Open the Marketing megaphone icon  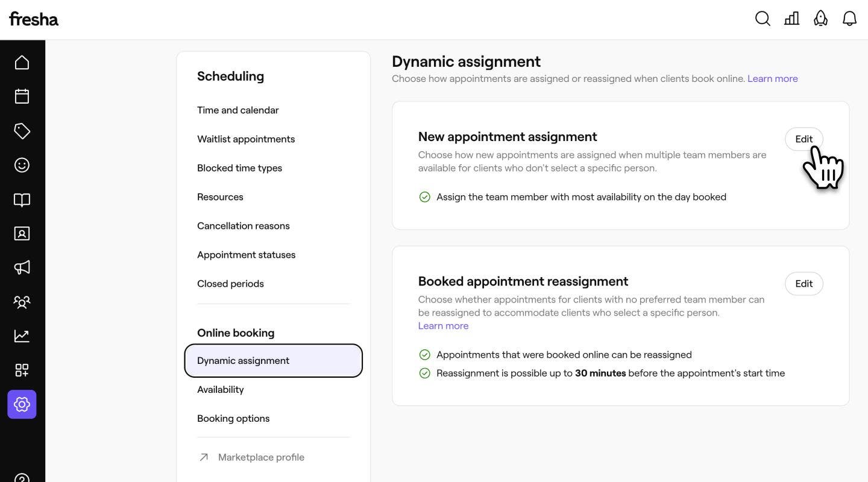[x=22, y=268]
